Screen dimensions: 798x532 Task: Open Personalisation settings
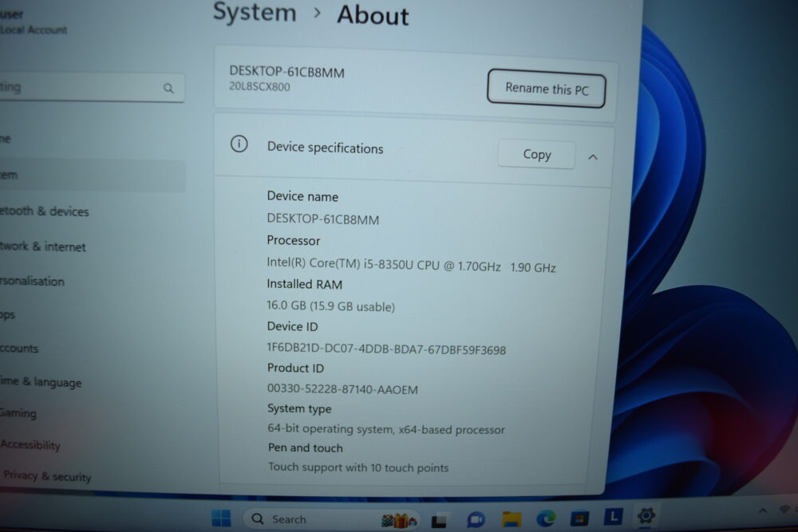click(33, 281)
